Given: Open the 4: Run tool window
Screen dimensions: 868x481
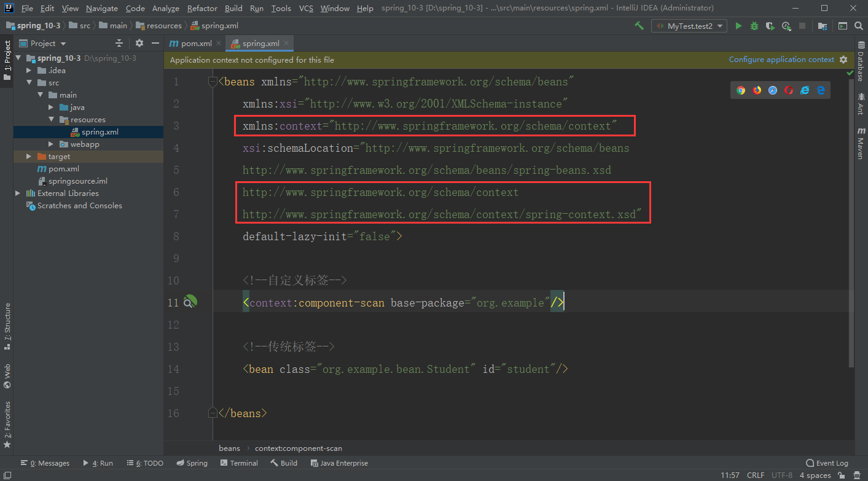Looking at the screenshot, I should click(98, 463).
